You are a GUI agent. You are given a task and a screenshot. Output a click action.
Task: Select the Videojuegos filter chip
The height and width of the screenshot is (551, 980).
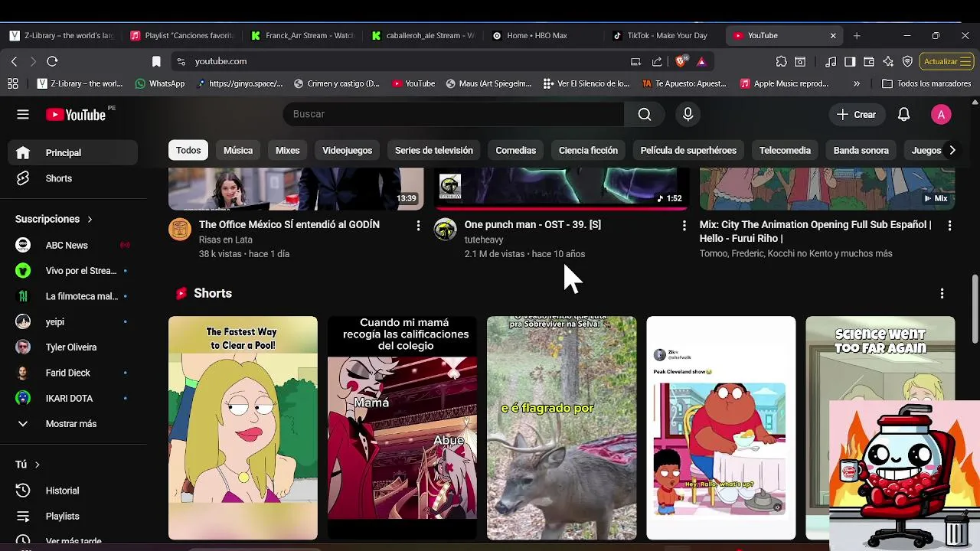point(347,150)
